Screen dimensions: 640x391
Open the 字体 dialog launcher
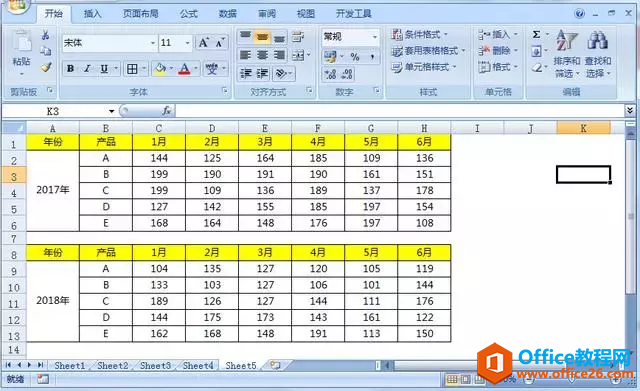[x=225, y=91]
